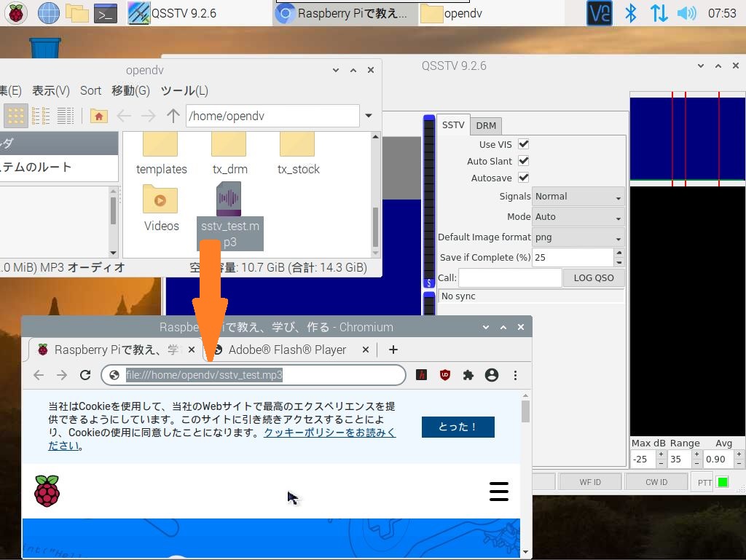The image size is (746, 560).
Task: Open the volume control speaker icon
Action: (x=686, y=12)
